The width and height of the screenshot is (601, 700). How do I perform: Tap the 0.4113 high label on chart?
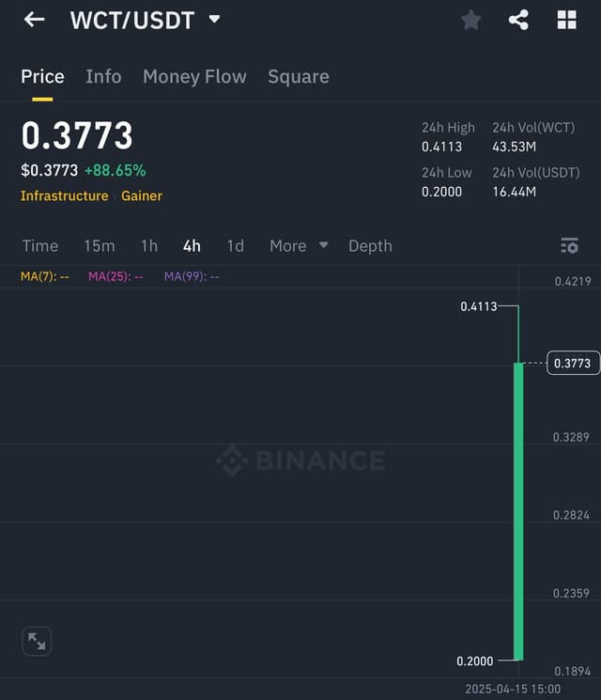[479, 306]
